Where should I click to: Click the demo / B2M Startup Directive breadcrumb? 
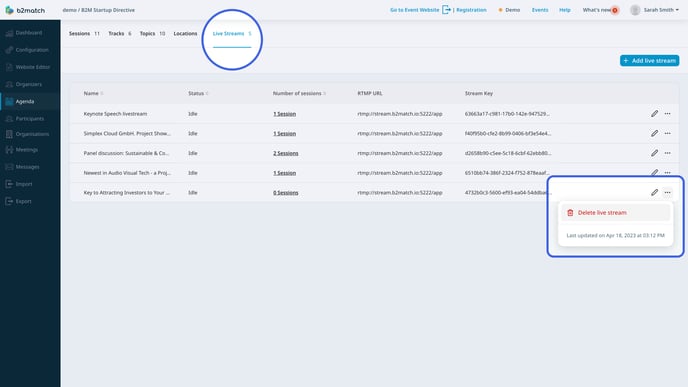coord(99,10)
